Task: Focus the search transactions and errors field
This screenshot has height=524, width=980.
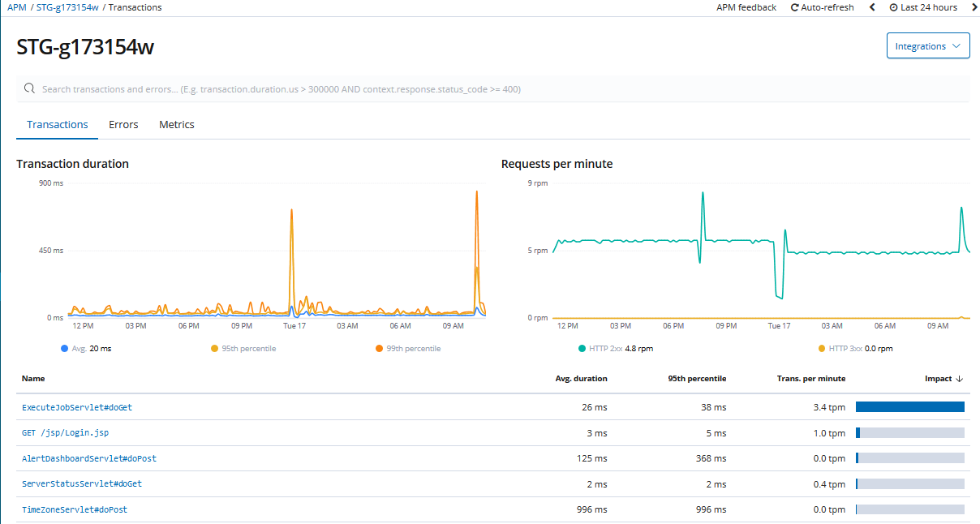Action: [x=493, y=88]
